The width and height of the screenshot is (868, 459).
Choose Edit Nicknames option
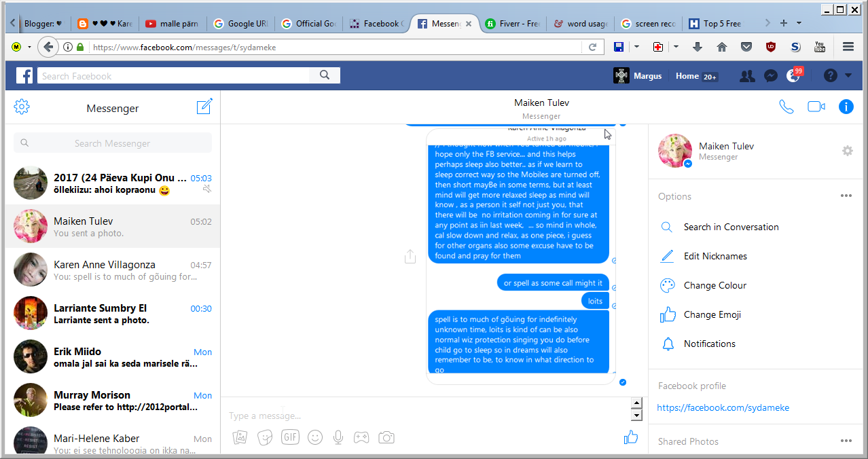tap(715, 256)
